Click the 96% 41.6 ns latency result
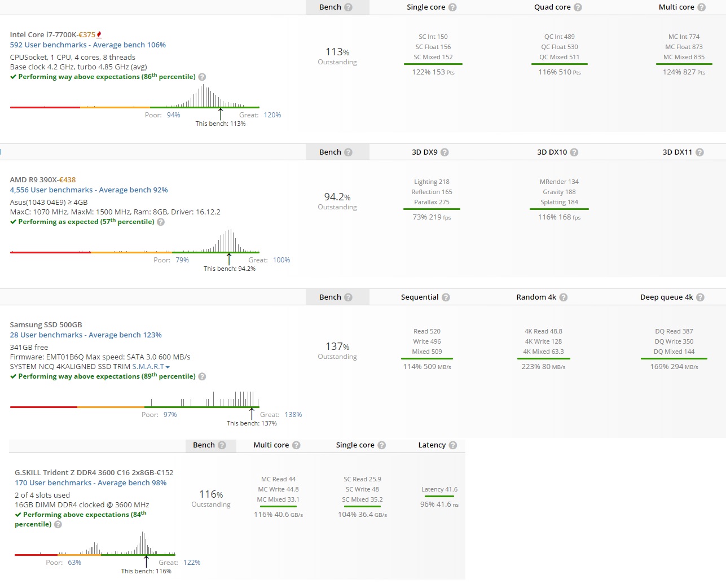 click(439, 504)
